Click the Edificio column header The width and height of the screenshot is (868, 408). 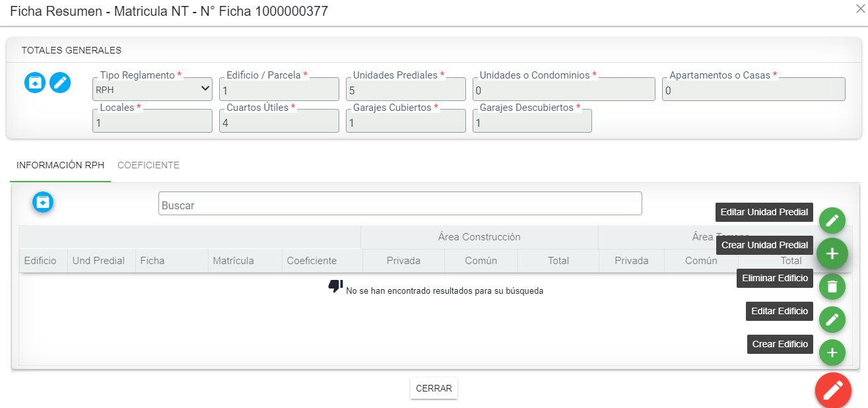40,261
